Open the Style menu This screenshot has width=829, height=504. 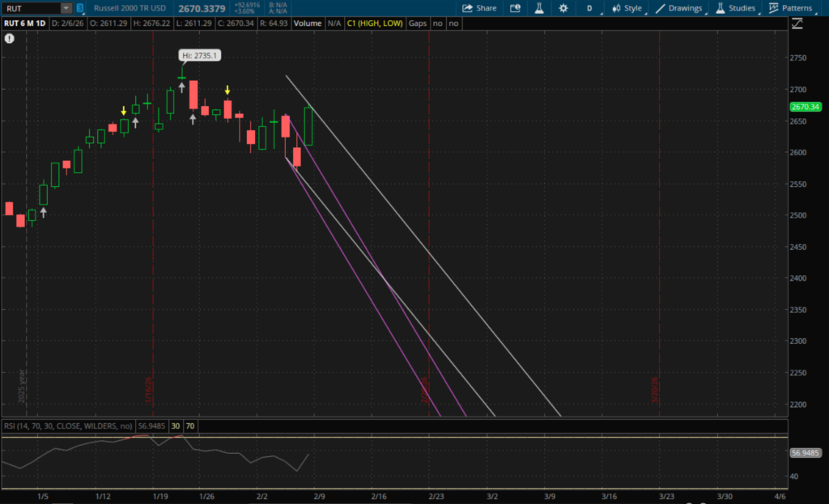(x=627, y=8)
